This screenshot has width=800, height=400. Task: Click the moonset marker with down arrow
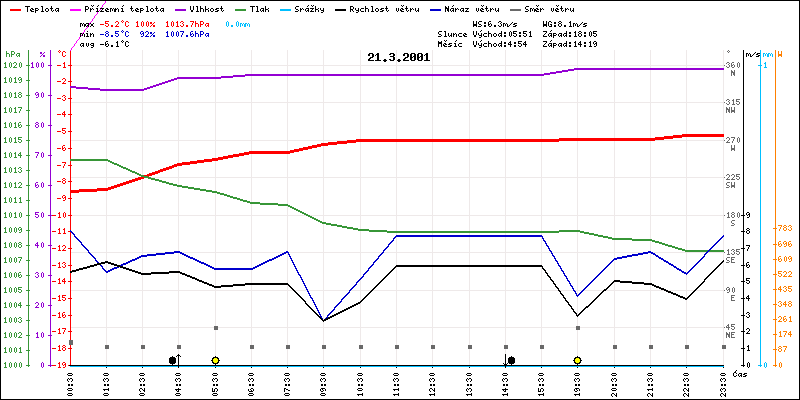coord(508,359)
